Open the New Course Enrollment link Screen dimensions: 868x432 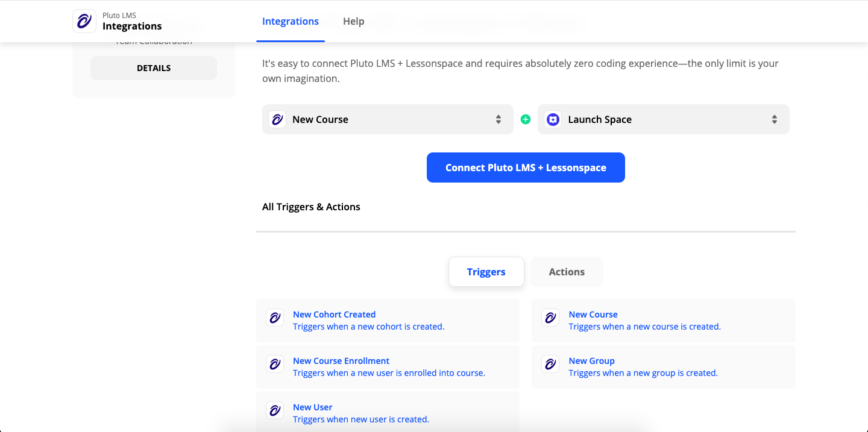341,361
